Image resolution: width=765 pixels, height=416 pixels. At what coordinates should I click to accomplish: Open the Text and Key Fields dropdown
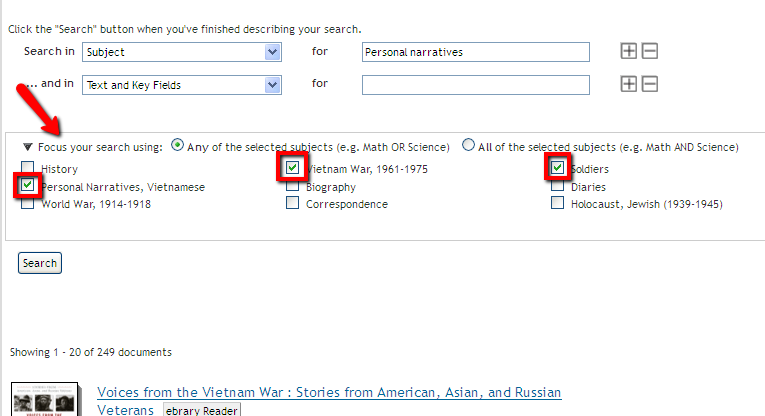click(181, 85)
